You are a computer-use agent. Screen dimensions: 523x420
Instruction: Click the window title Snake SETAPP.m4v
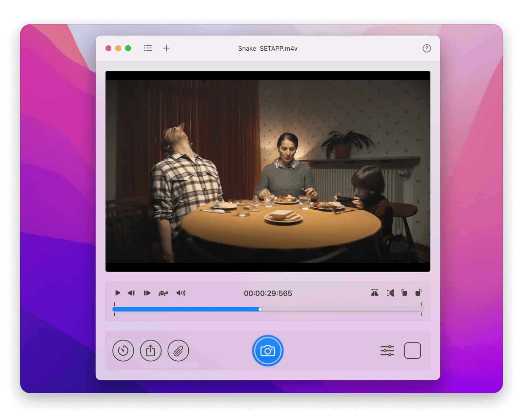point(268,48)
